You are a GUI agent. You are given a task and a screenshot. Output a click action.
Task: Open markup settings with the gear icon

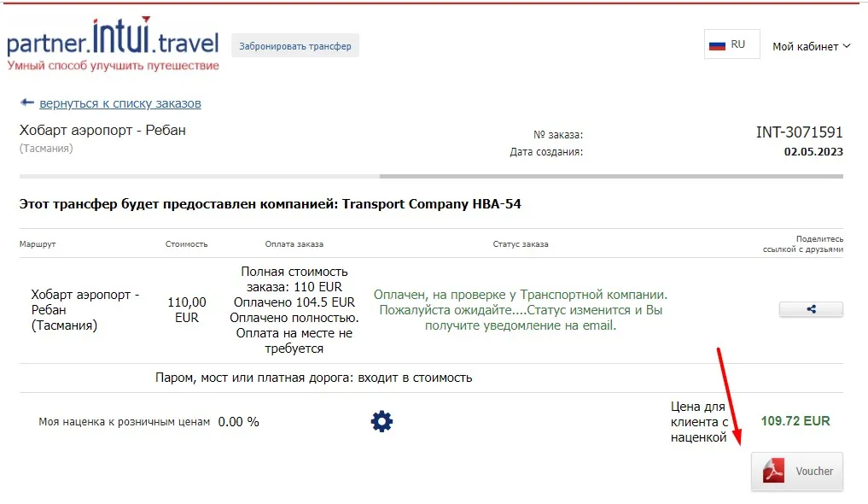click(x=382, y=421)
